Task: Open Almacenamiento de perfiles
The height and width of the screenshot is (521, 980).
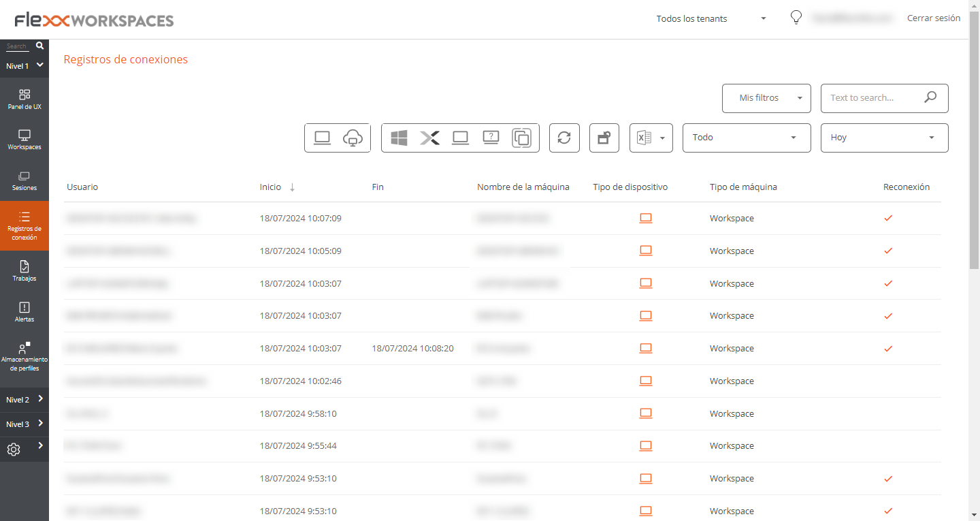Action: 24,356
